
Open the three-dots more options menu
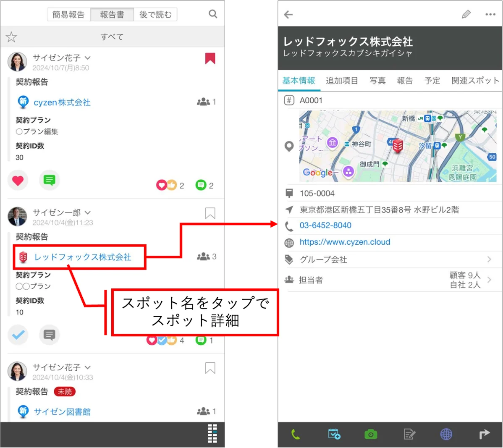(490, 14)
